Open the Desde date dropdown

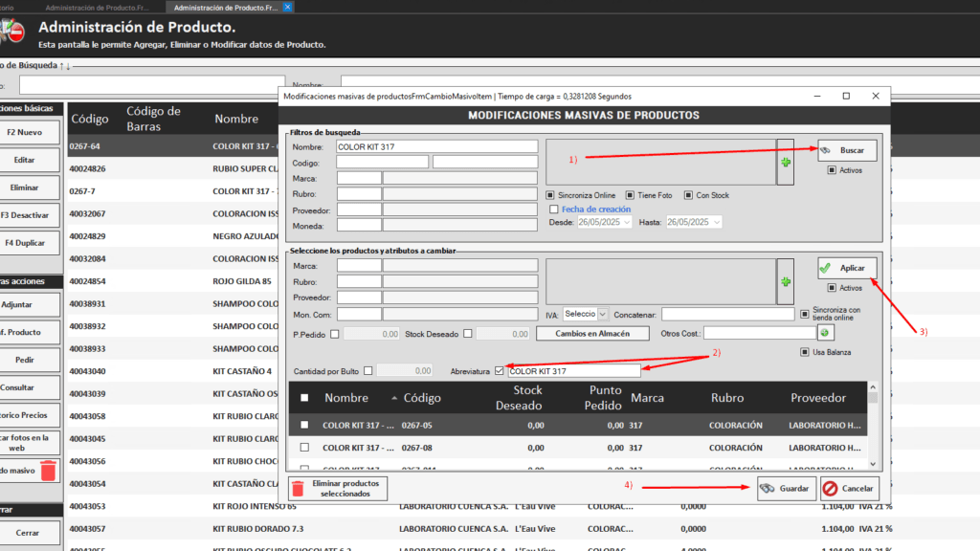(627, 222)
